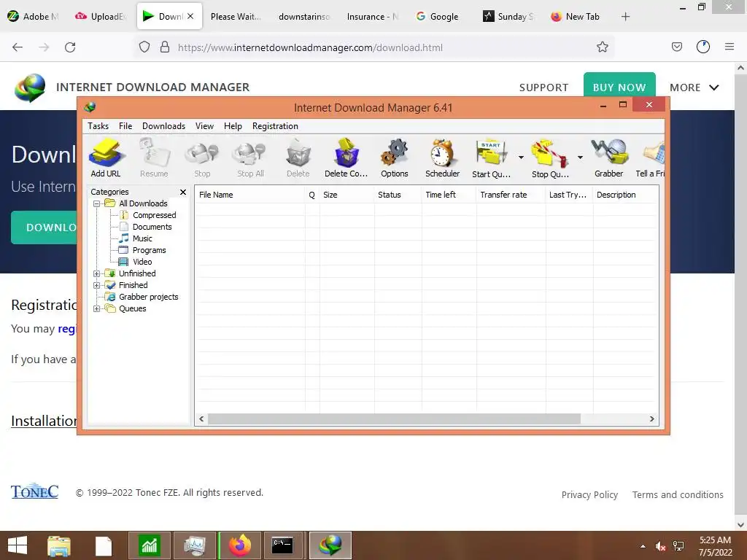Sort by Status column header

[398, 195]
